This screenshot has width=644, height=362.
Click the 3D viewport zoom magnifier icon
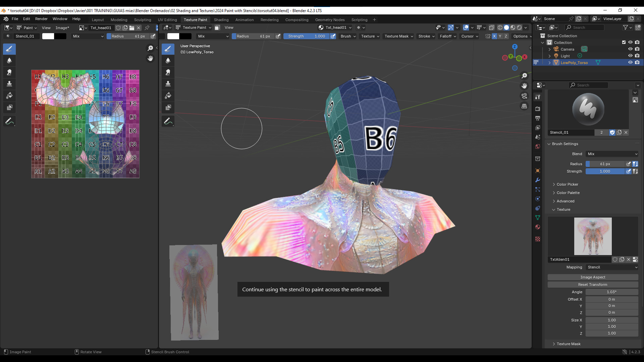click(524, 76)
